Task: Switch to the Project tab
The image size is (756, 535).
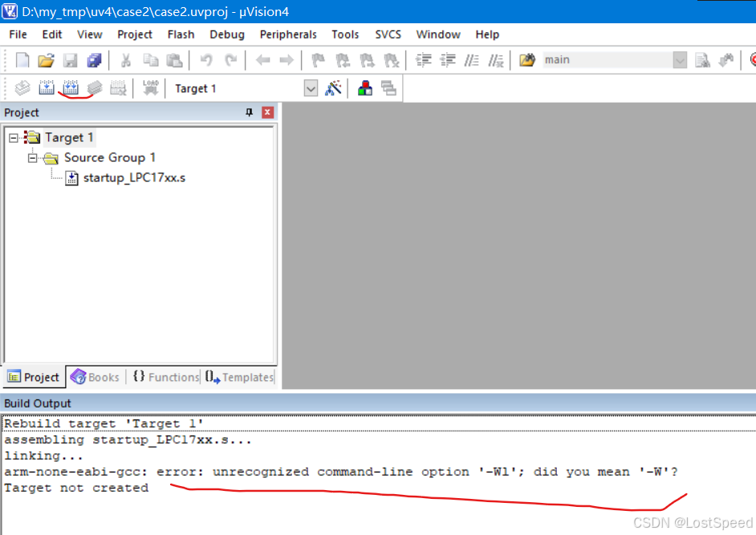Action: 35,377
